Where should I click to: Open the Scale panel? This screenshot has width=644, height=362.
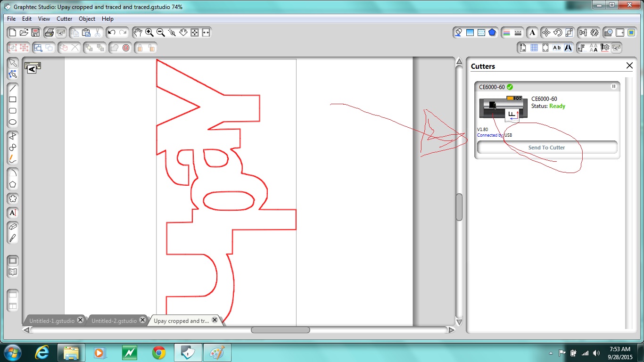coord(569,33)
